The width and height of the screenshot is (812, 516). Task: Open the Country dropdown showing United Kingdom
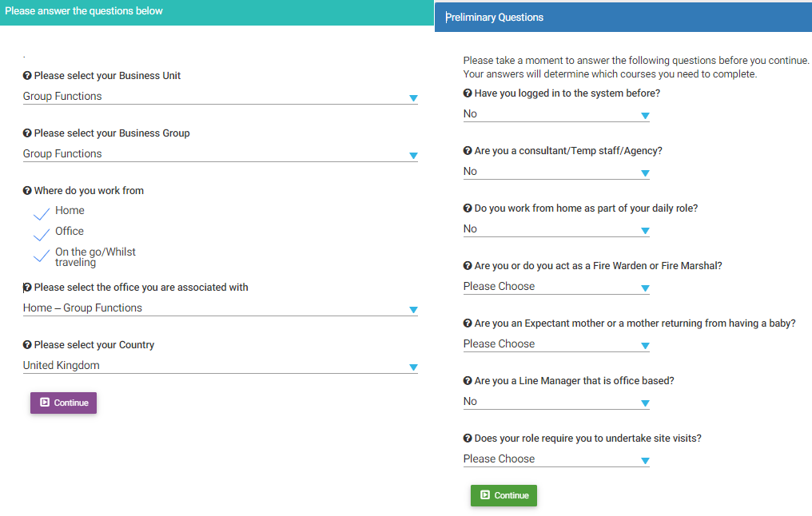pos(220,366)
